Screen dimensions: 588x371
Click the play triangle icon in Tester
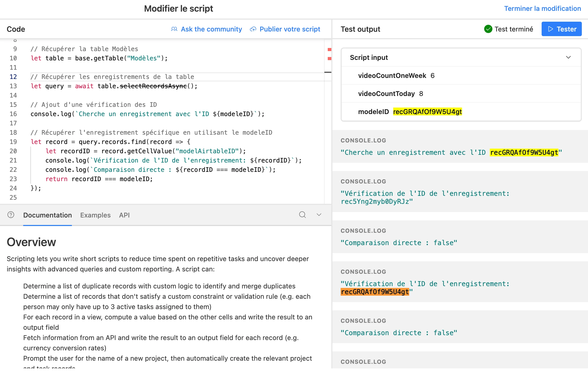pos(551,29)
